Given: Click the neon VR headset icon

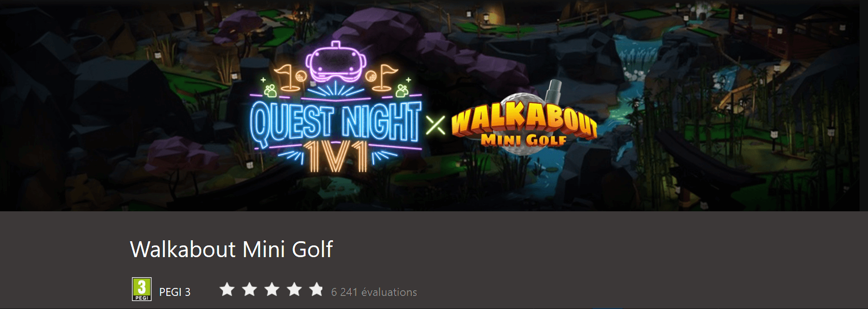Looking at the screenshot, I should coord(335,62).
